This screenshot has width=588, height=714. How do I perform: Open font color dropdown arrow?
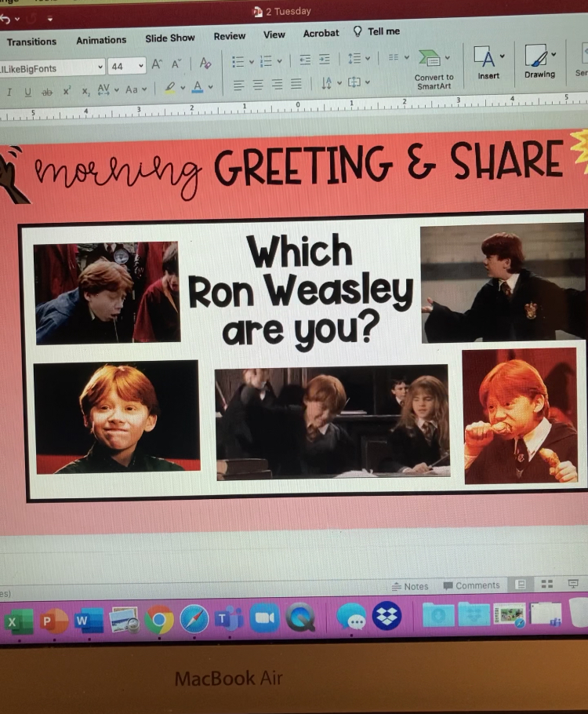coord(211,86)
